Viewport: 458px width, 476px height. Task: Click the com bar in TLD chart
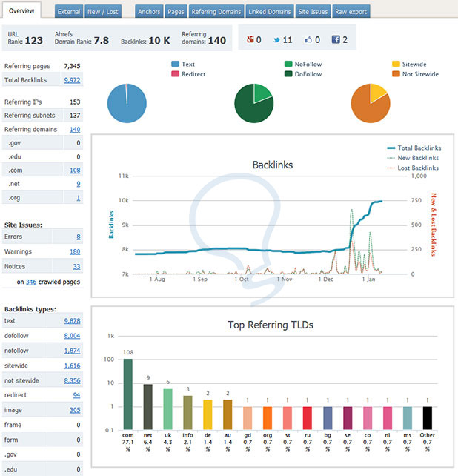click(x=127, y=394)
